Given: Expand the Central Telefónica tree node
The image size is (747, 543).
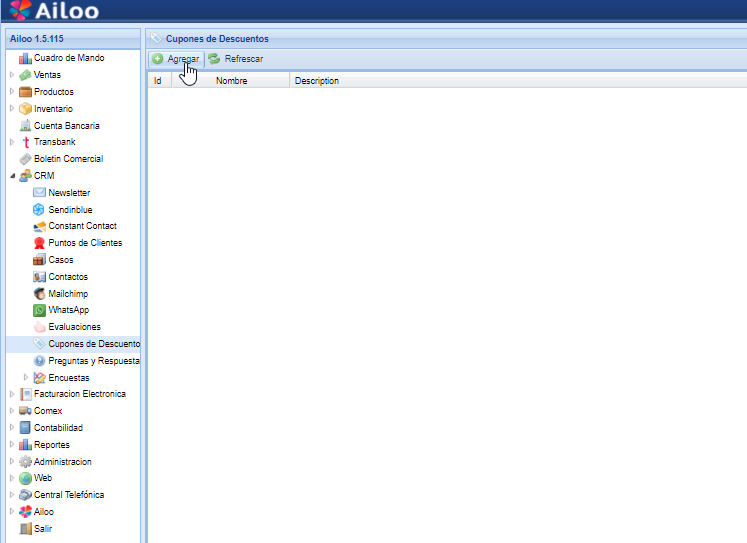Looking at the screenshot, I should (12, 495).
